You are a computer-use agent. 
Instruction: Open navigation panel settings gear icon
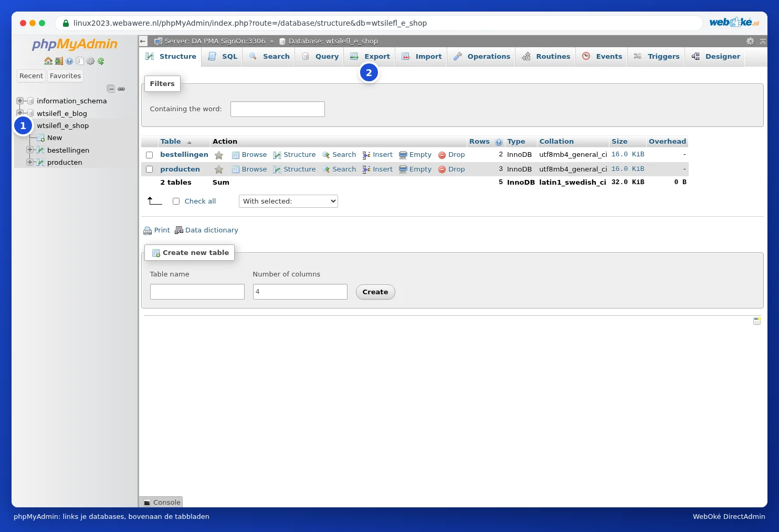point(90,61)
